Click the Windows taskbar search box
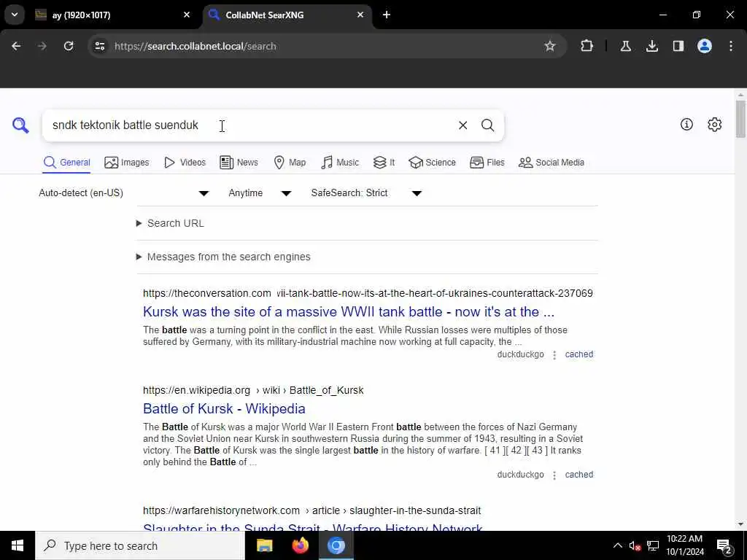 point(140,545)
